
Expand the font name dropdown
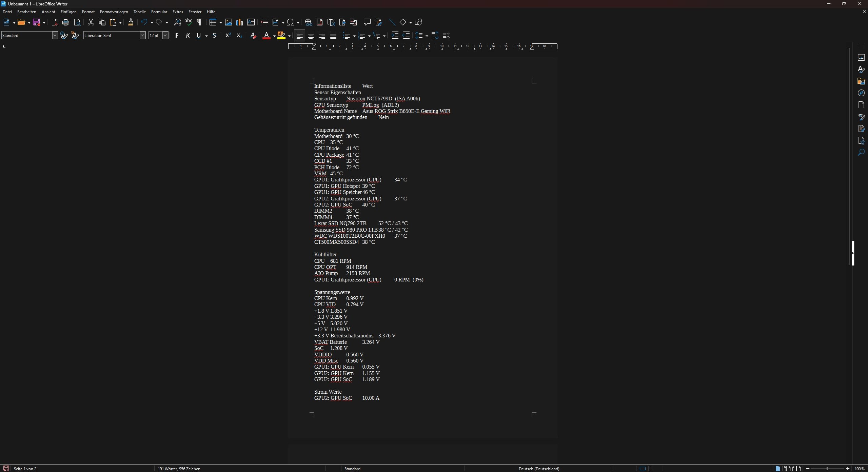coord(142,36)
